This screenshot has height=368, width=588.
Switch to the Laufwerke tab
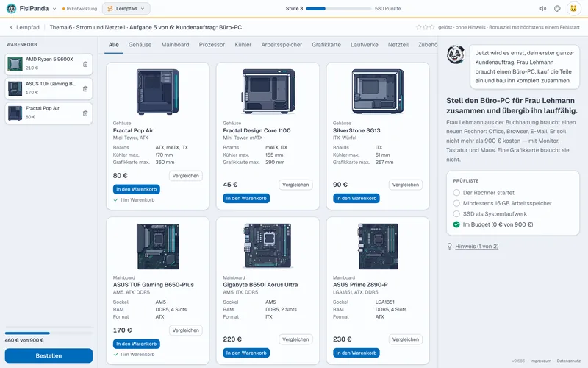(x=364, y=45)
